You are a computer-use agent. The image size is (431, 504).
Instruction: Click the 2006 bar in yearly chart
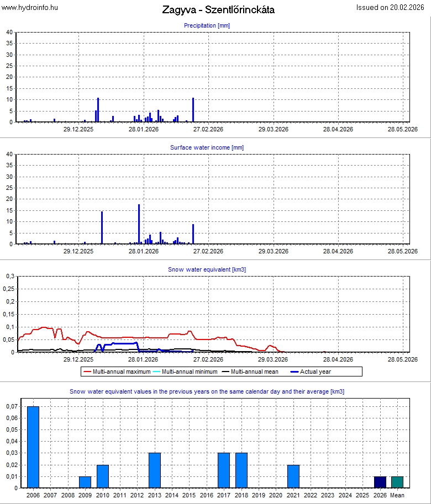click(33, 447)
